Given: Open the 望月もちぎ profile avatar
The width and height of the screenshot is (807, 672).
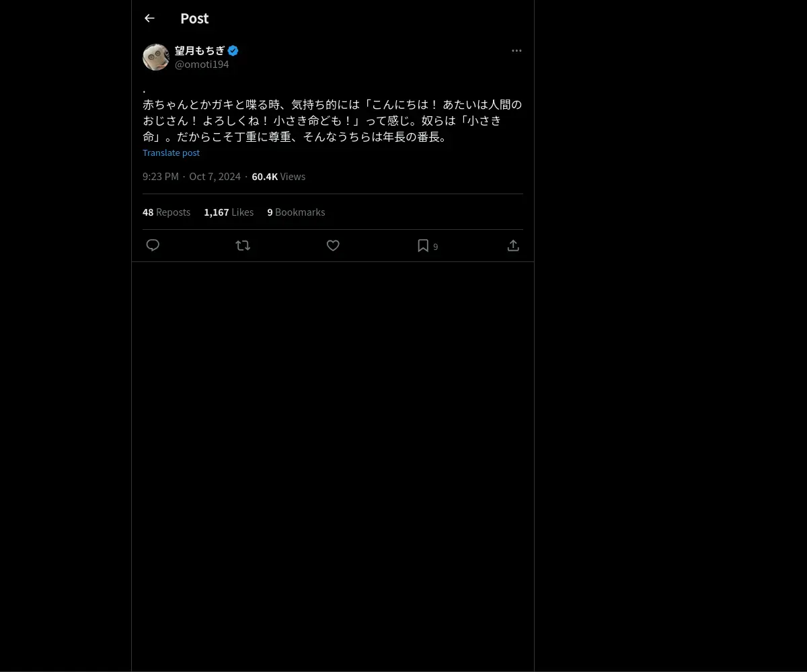Looking at the screenshot, I should click(156, 57).
